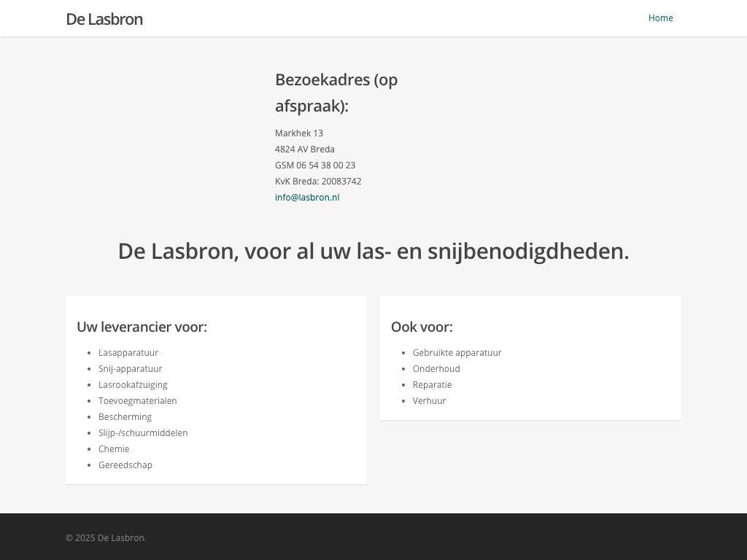This screenshot has height=560, width=747.
Task: Click the GSM phone number line
Action: tap(315, 166)
